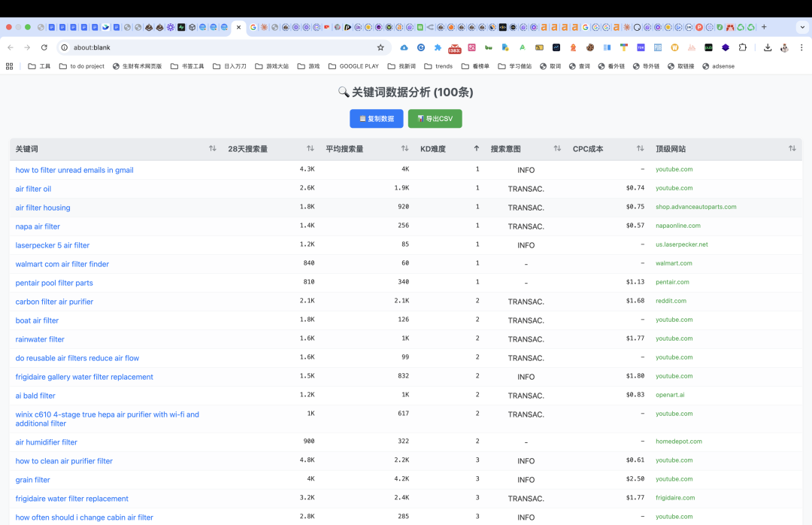
Task: Toggle sort on 28天搜索量 column
Action: 311,149
